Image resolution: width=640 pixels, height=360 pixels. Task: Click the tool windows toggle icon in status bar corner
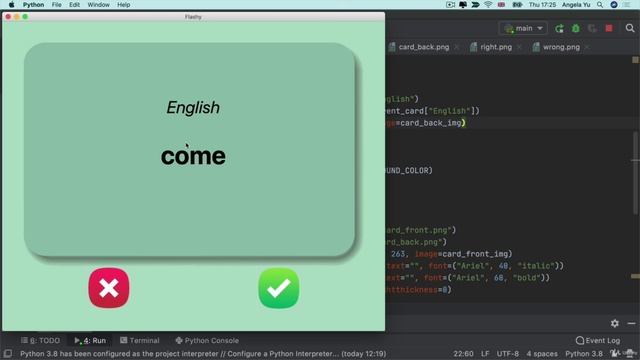point(7,353)
